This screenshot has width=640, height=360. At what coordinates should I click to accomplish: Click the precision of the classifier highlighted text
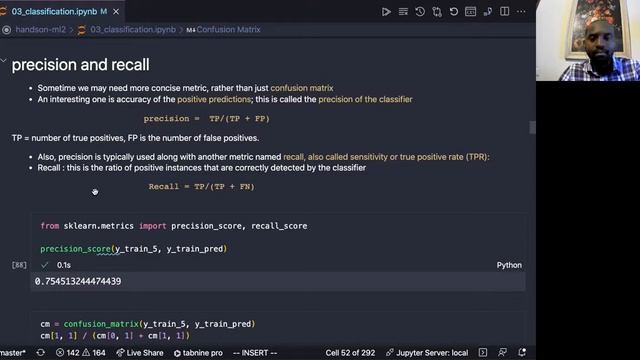[365, 99]
